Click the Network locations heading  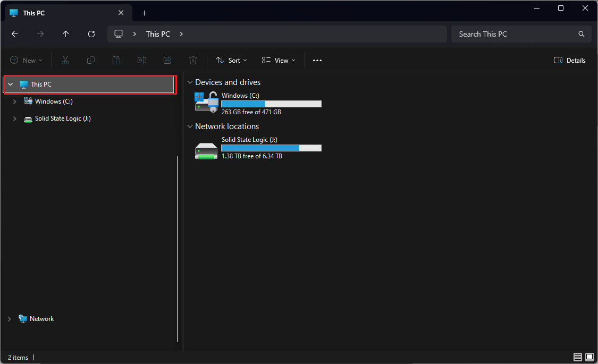pos(227,126)
